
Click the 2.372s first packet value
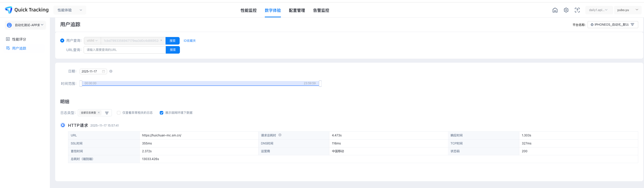(147, 151)
